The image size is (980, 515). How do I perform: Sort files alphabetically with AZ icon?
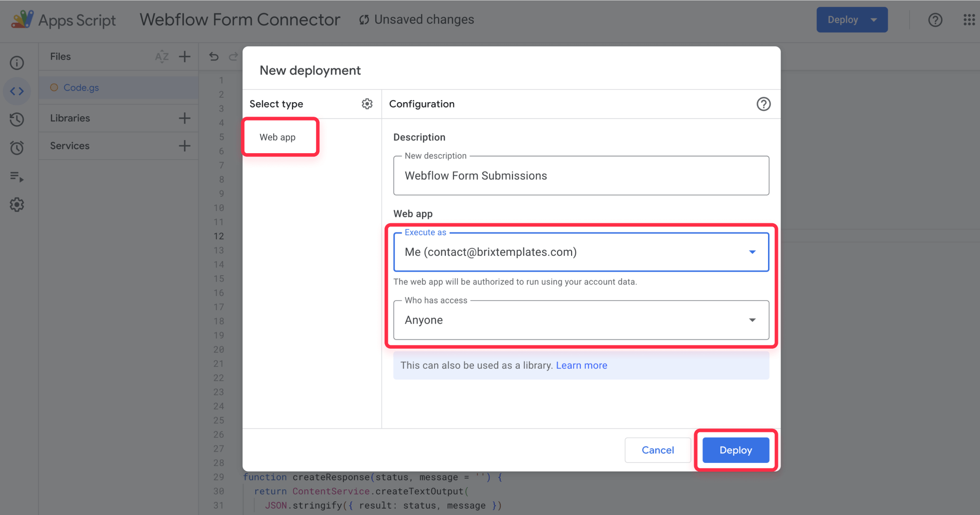(162, 56)
